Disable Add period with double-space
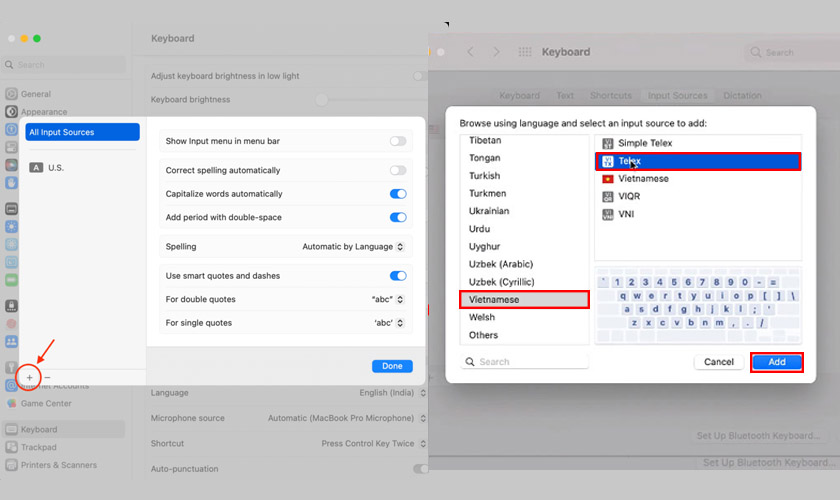Image resolution: width=840 pixels, height=500 pixels. [x=398, y=218]
